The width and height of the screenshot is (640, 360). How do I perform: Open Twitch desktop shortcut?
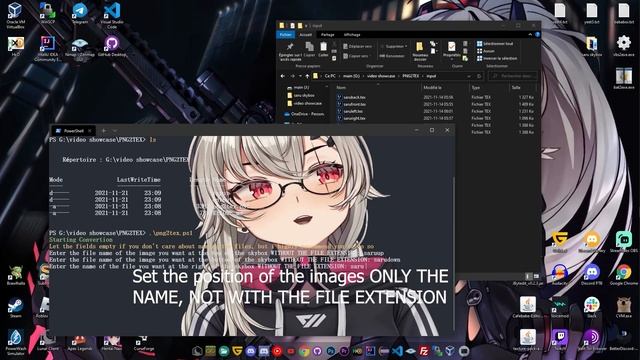click(560, 340)
